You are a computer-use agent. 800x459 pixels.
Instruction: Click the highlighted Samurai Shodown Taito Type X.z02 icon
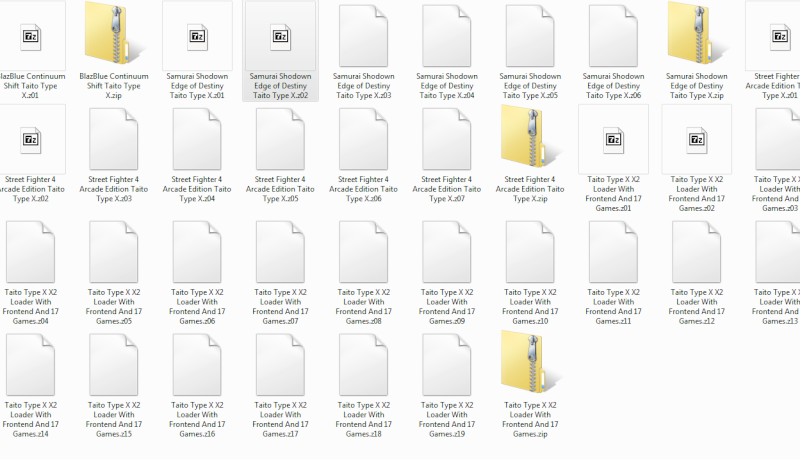(280, 36)
